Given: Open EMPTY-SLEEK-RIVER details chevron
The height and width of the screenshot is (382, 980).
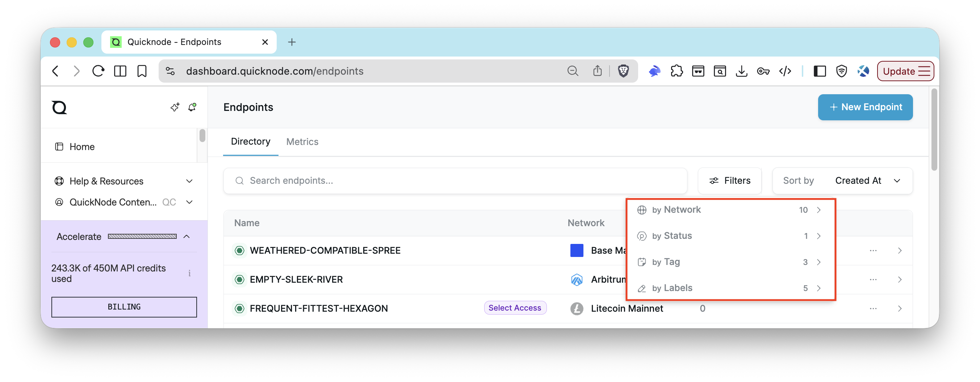Looking at the screenshot, I should (x=899, y=279).
